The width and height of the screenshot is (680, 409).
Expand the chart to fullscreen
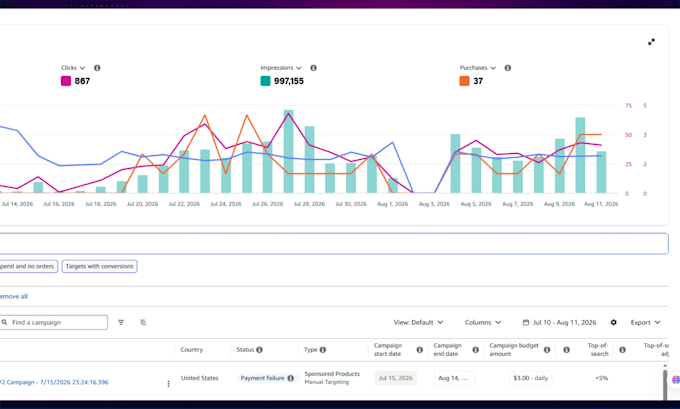pyautogui.click(x=651, y=42)
